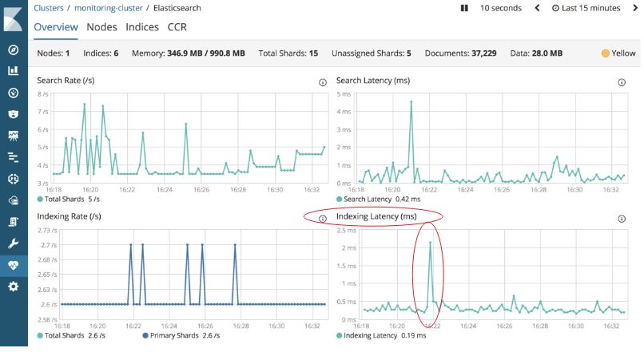Move the time range backward with left chevron
The image size is (644, 352).
[x=537, y=8]
